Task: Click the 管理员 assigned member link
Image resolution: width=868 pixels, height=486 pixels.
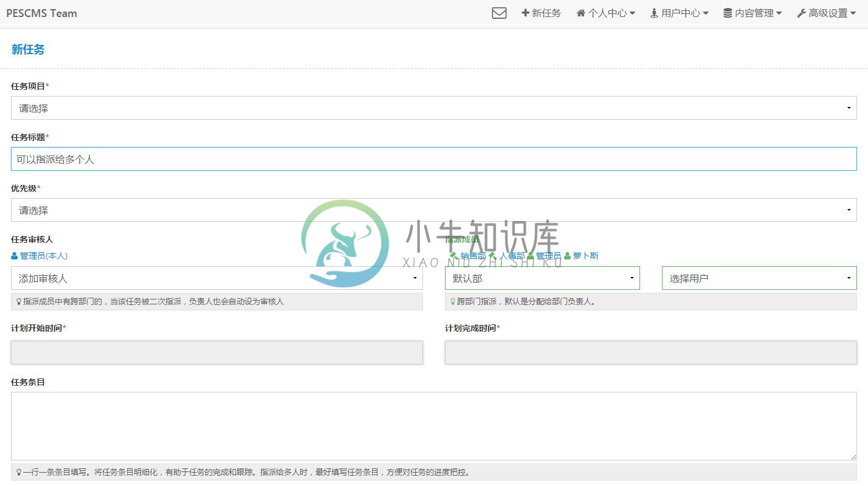Action: tap(548, 256)
